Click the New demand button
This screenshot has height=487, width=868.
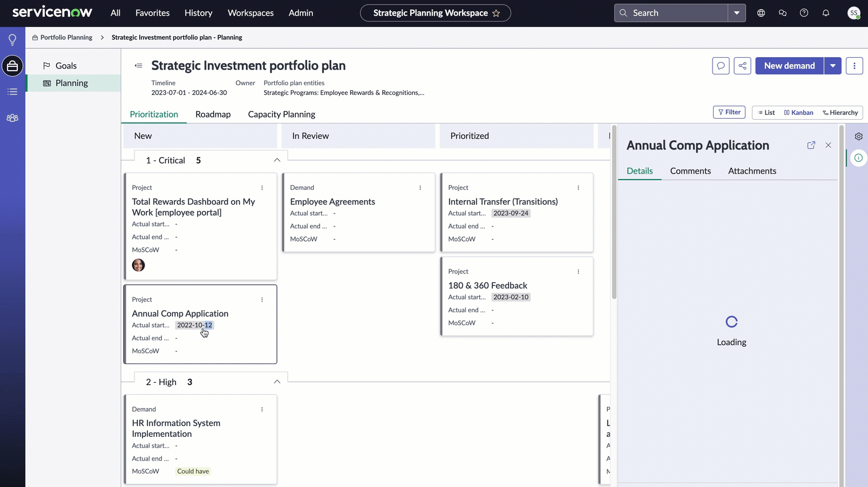[x=789, y=66]
